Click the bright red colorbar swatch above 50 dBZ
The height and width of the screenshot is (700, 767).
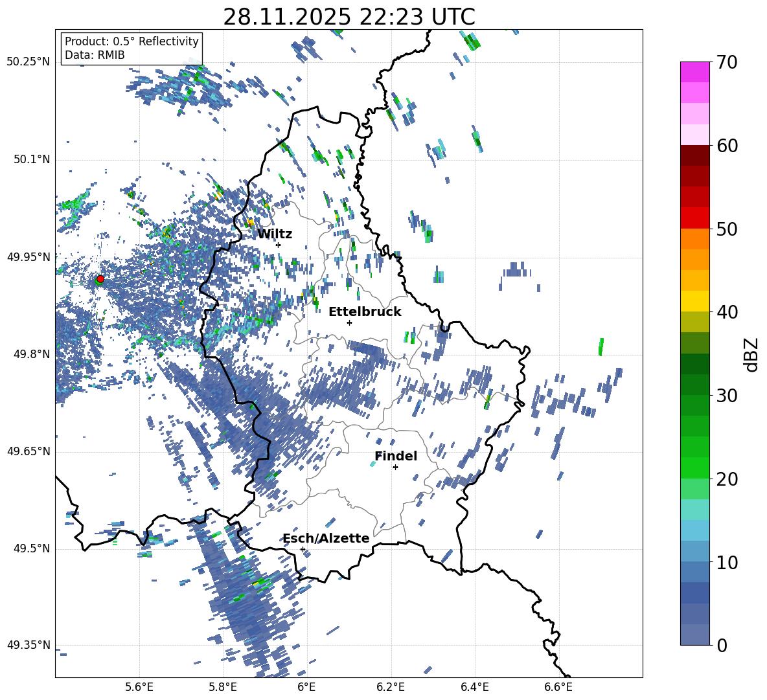pos(694,218)
